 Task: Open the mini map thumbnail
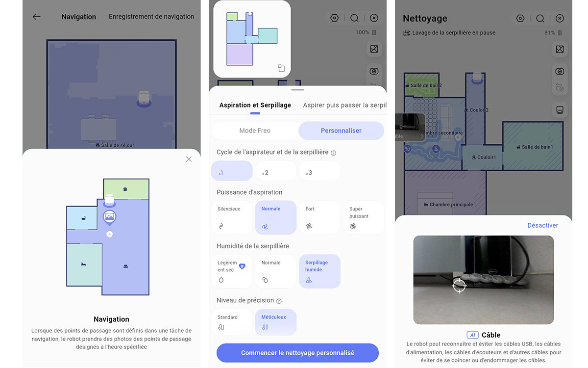[x=252, y=39]
